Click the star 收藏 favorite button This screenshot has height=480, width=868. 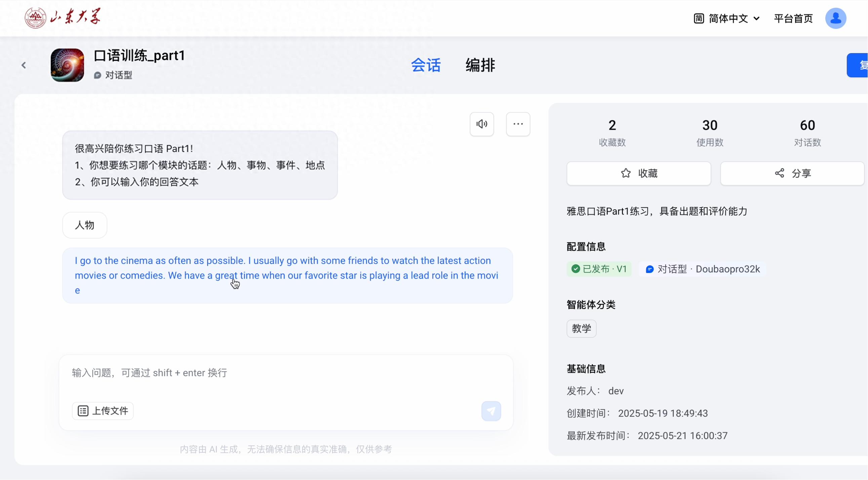tap(638, 173)
